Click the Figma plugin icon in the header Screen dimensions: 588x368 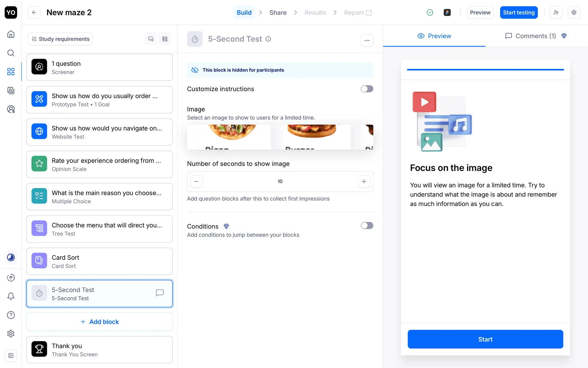[447, 13]
